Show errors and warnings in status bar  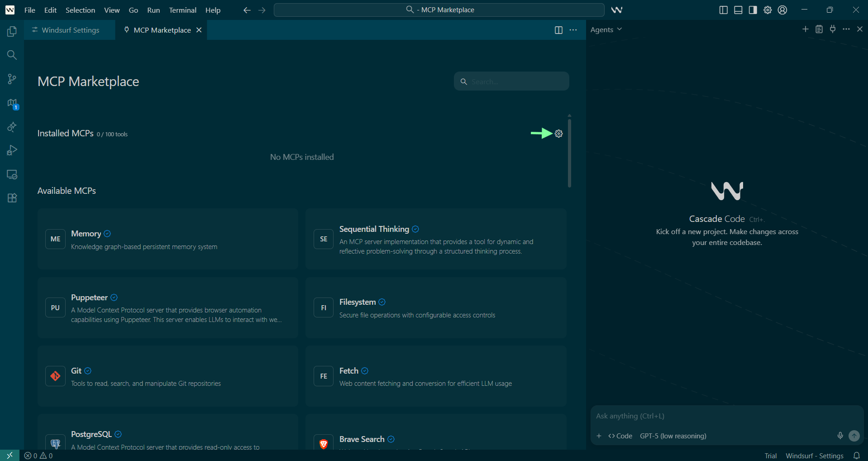click(38, 456)
